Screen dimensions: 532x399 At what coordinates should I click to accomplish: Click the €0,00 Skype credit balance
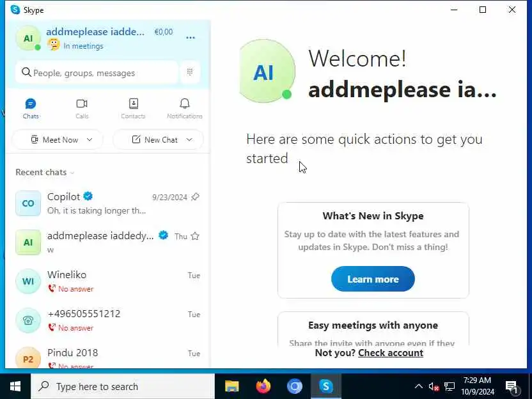click(164, 32)
